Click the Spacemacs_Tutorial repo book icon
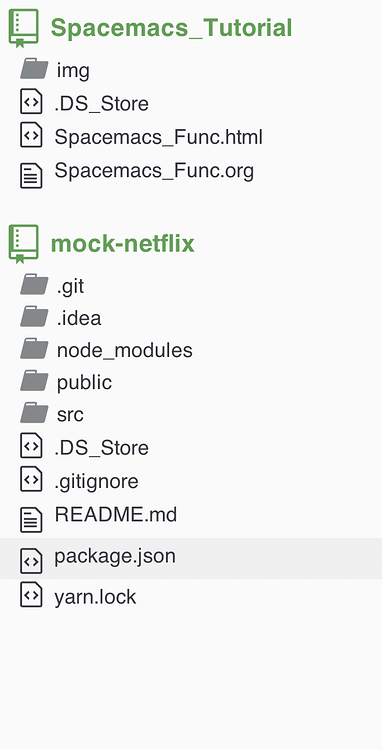Image resolution: width=382 pixels, height=750 pixels. (23, 28)
